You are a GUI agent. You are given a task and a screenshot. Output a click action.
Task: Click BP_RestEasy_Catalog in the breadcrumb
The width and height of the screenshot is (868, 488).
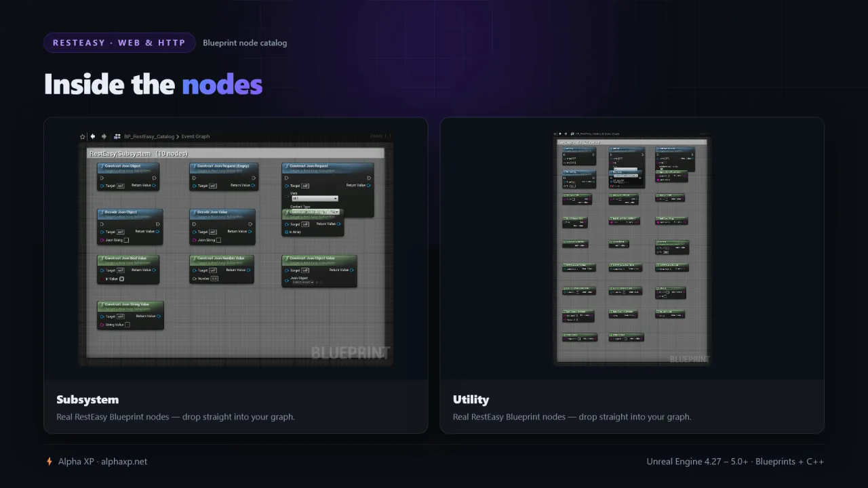pyautogui.click(x=149, y=136)
